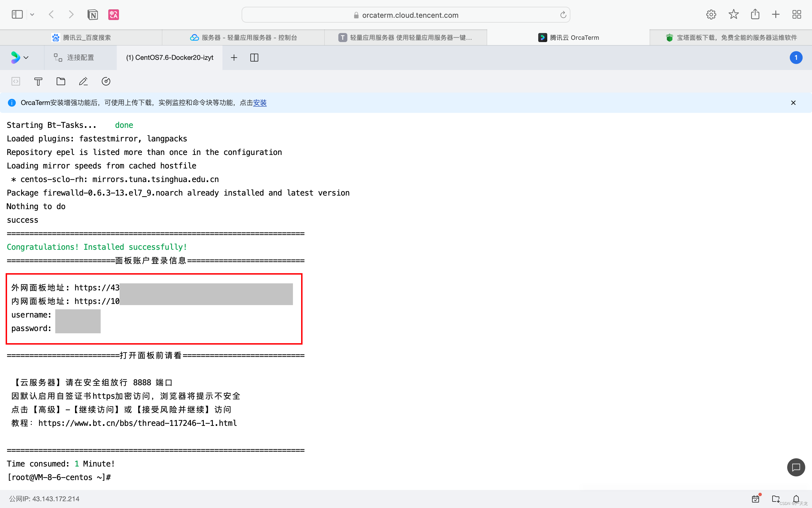Open the blue notification badge showing 1
The width and height of the screenshot is (812, 508).
click(x=796, y=58)
